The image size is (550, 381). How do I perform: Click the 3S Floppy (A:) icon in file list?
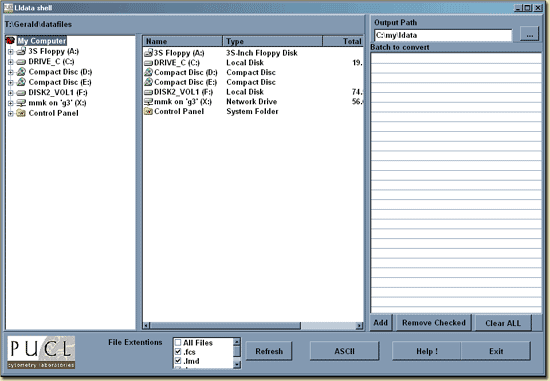tap(148, 53)
